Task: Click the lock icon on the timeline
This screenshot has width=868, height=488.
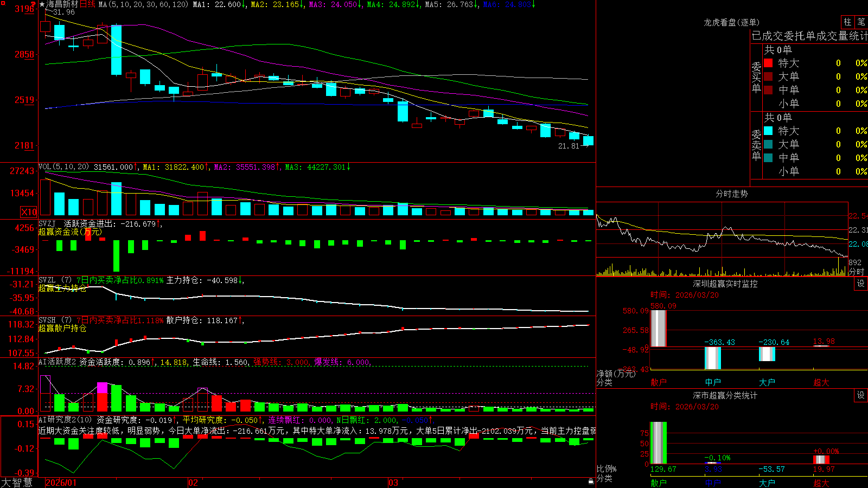Action: [x=591, y=481]
